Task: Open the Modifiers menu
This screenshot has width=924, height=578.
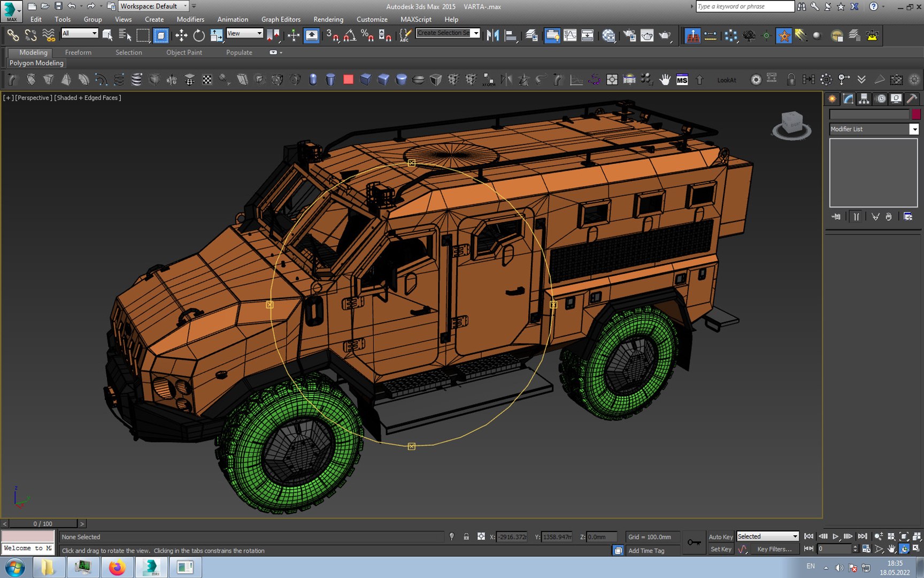Action: [190, 19]
